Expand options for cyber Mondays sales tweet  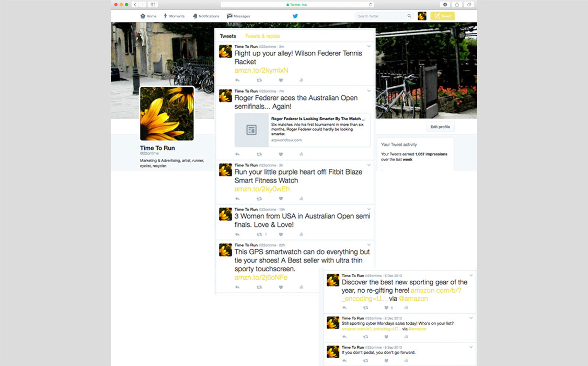(x=471, y=318)
